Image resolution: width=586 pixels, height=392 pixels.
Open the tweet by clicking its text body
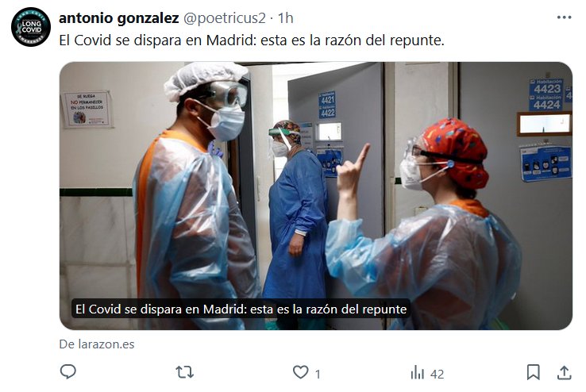coord(252,40)
